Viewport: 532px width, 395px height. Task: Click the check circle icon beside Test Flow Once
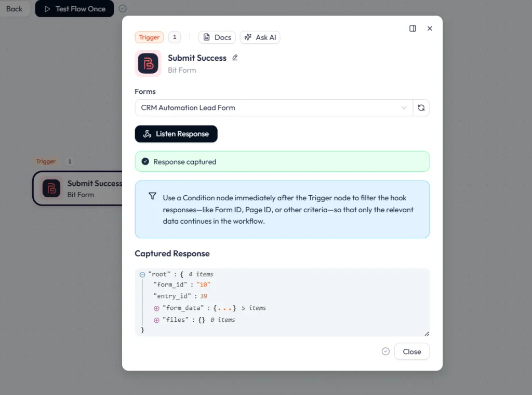(123, 8)
